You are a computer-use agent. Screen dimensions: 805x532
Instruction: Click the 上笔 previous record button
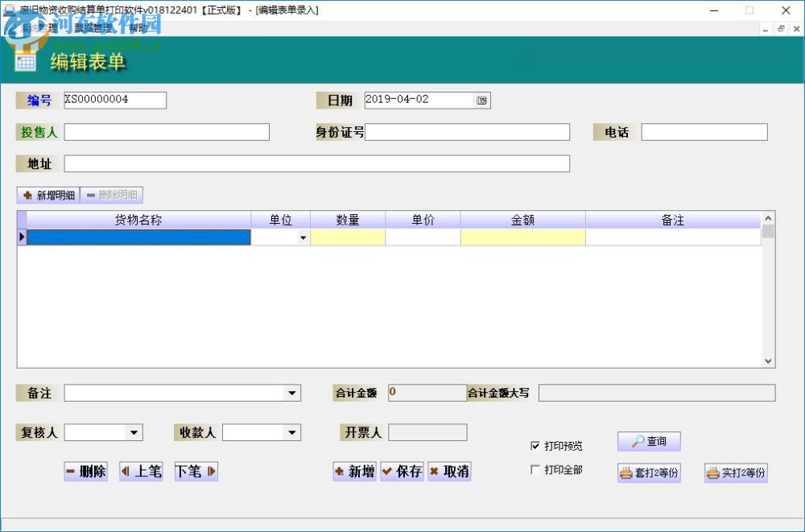141,471
